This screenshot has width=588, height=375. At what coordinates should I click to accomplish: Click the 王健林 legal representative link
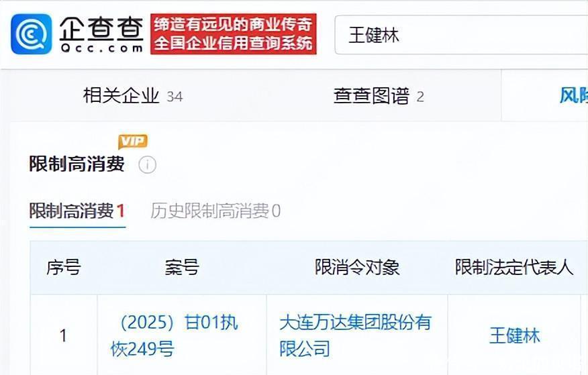coord(514,335)
